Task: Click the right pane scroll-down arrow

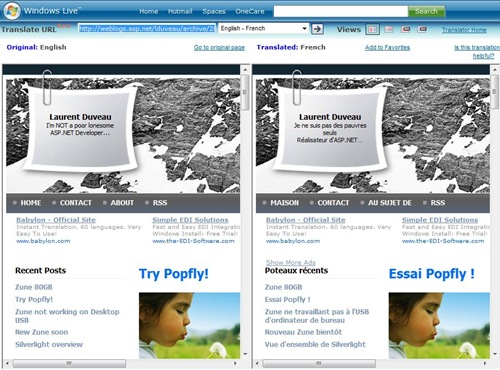Action: [495, 354]
